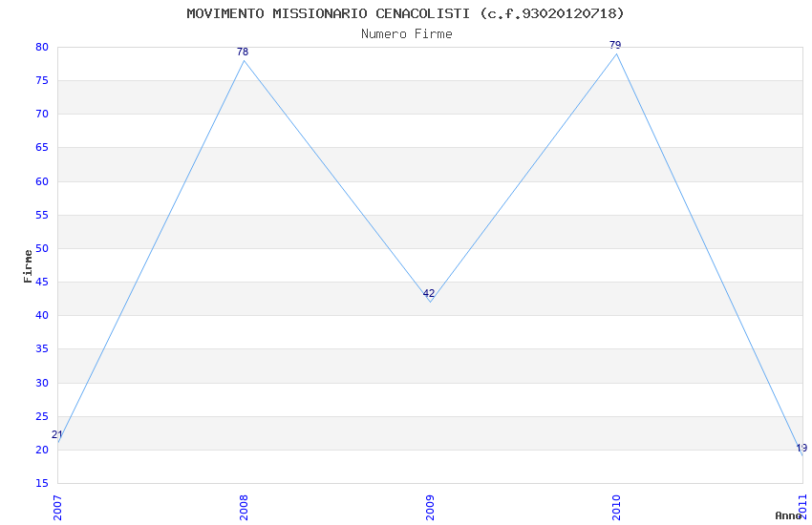Click the y-axis tick value 35

tap(42, 349)
